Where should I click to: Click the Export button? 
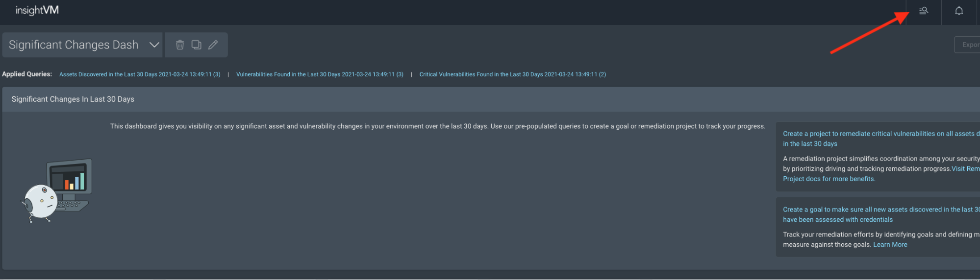(x=969, y=45)
